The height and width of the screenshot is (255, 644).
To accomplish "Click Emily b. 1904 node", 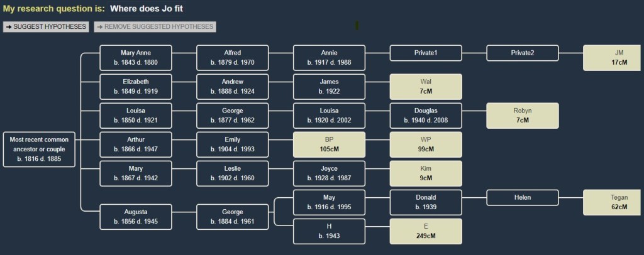I will 233,144.
